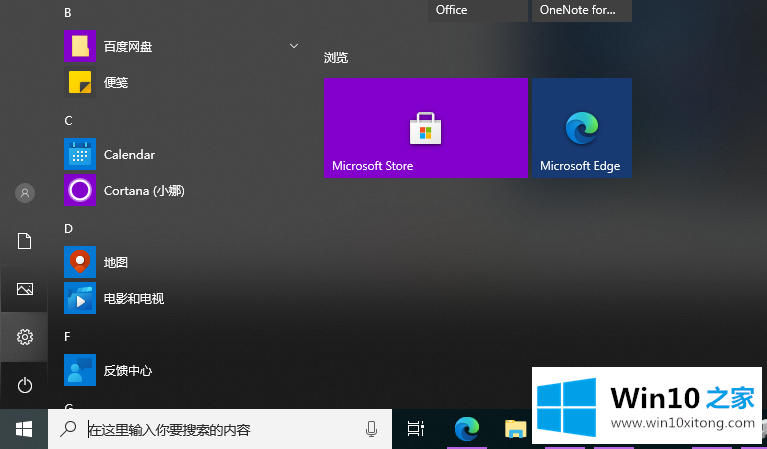Jump via letter F section header
The image size is (767, 449).
click(68, 337)
